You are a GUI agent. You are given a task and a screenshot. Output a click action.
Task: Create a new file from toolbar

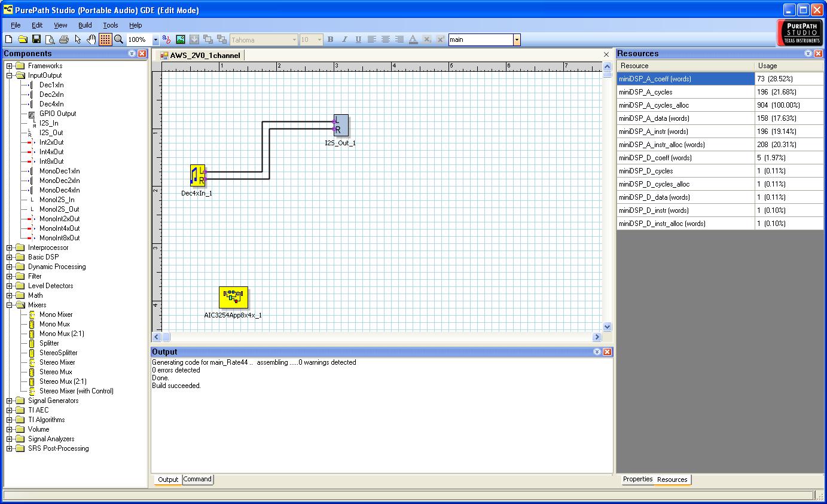click(8, 39)
